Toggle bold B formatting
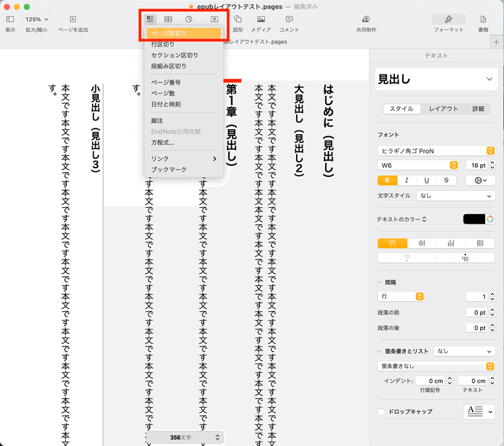 click(x=387, y=180)
